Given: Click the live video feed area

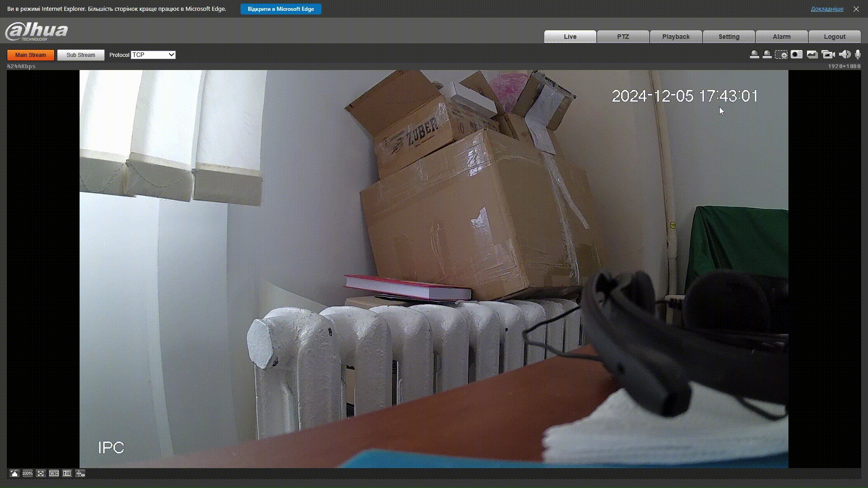Looking at the screenshot, I should 434,269.
